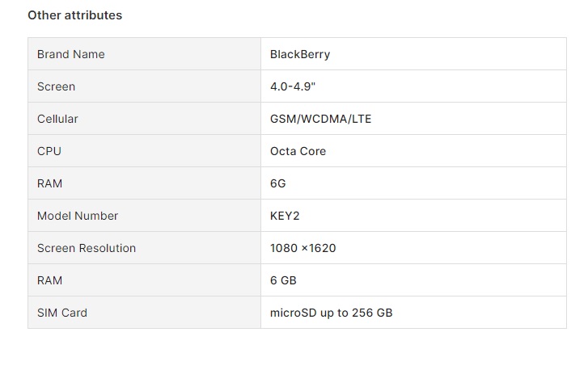Select the Brand Name label cell
This screenshot has height=370, width=588.
pyautogui.click(x=145, y=54)
